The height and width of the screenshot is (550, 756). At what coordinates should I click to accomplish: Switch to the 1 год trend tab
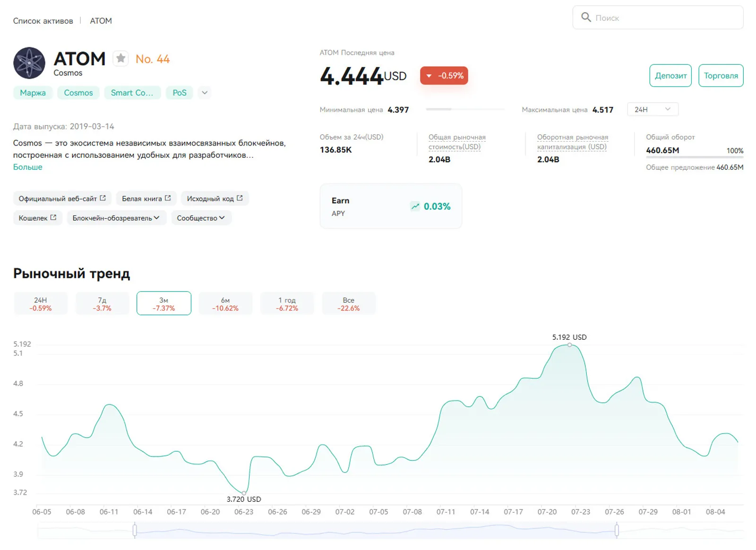(287, 303)
